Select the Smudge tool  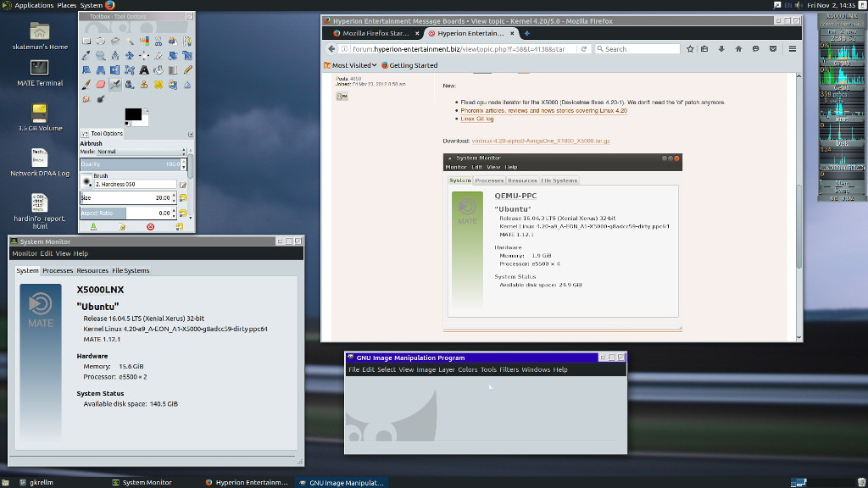click(x=86, y=99)
